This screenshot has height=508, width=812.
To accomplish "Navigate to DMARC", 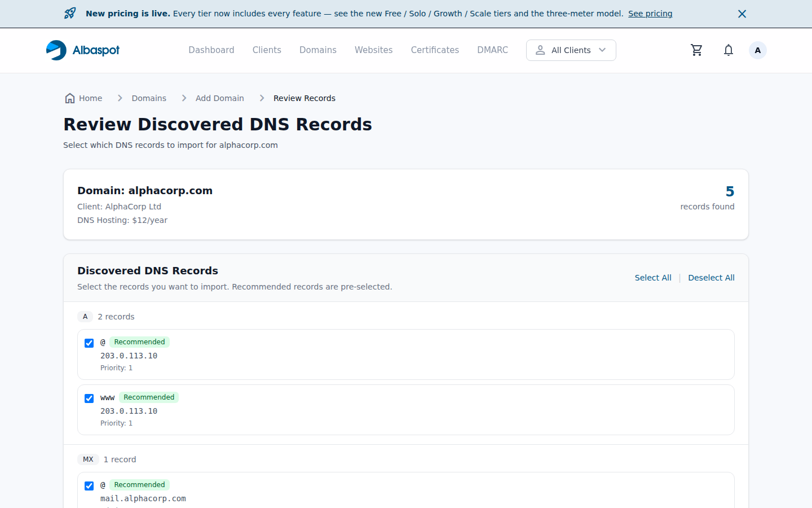I will 493,50.
